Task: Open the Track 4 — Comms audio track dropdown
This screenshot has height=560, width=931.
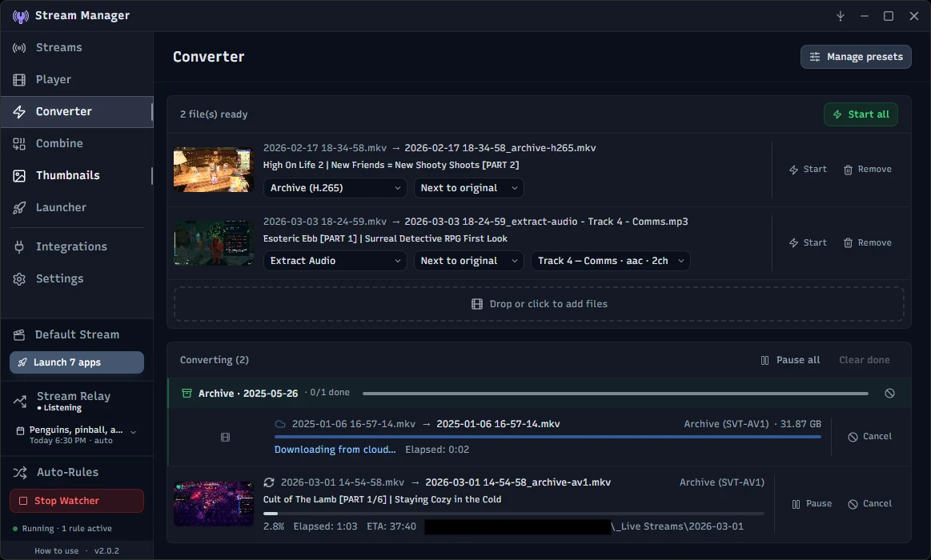Action: 610,261
